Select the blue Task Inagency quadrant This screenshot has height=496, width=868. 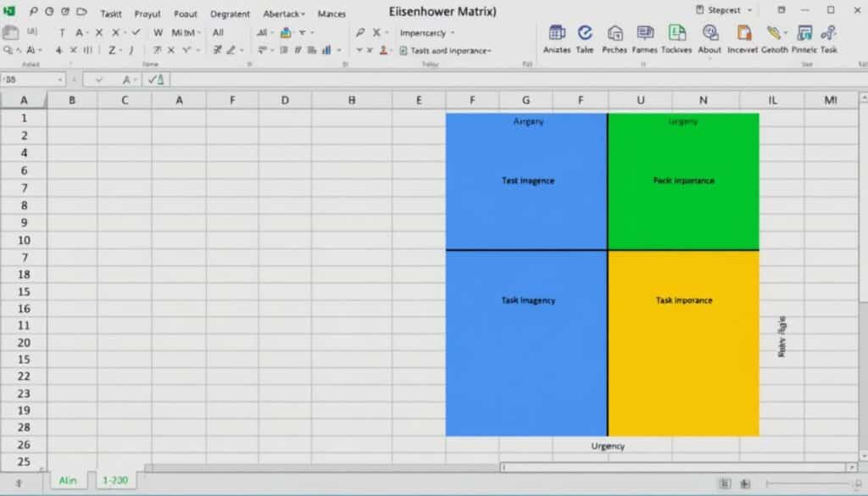(x=526, y=343)
